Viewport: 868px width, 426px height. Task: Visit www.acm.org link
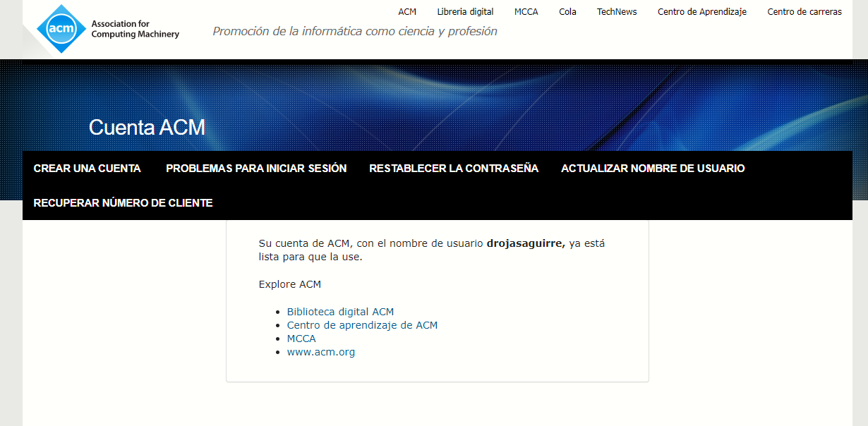tap(321, 352)
